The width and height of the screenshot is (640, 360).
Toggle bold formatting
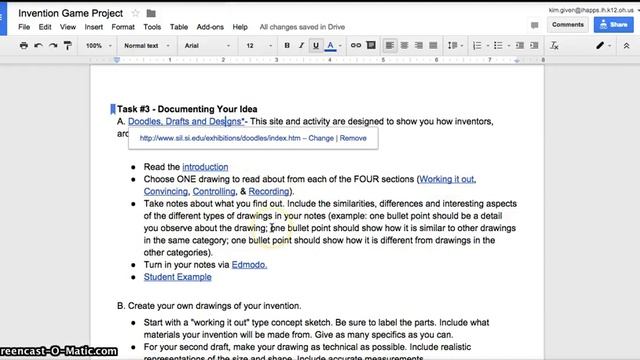pos(287,45)
